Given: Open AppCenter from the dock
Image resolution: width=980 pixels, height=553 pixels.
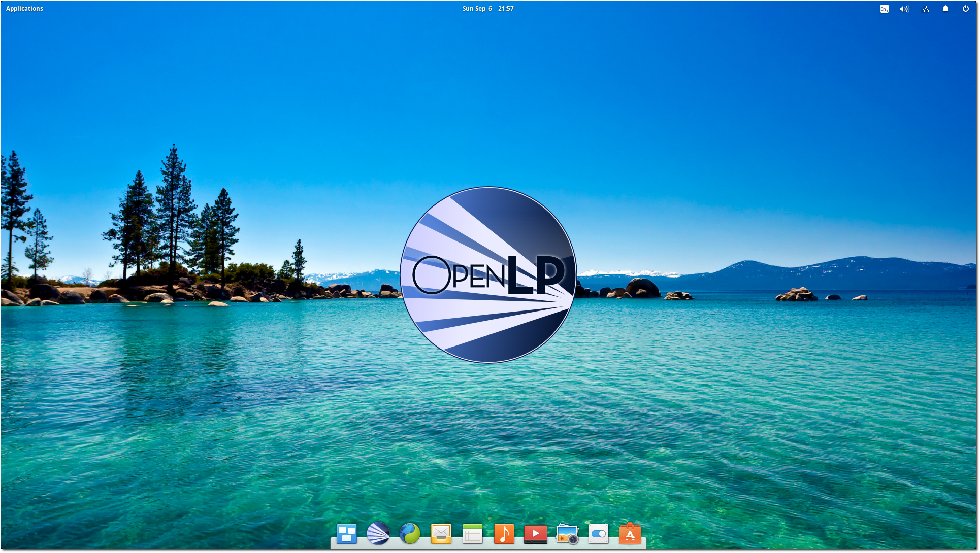Looking at the screenshot, I should point(630,534).
